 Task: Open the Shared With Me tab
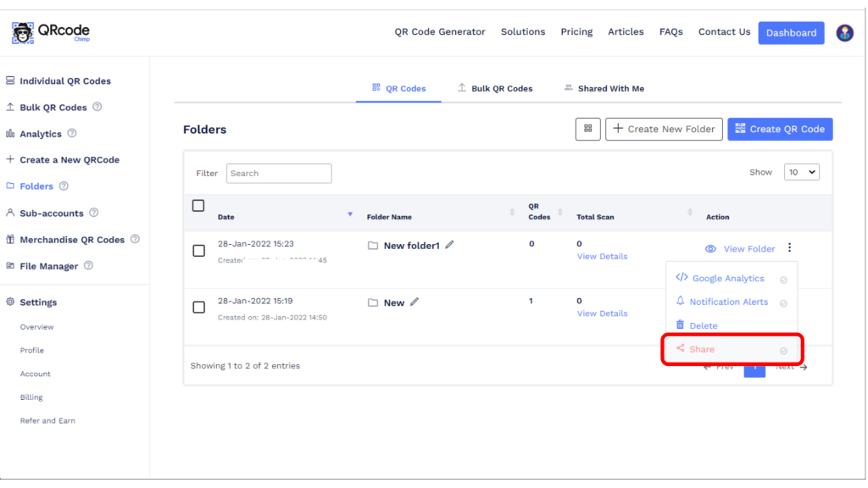[604, 88]
